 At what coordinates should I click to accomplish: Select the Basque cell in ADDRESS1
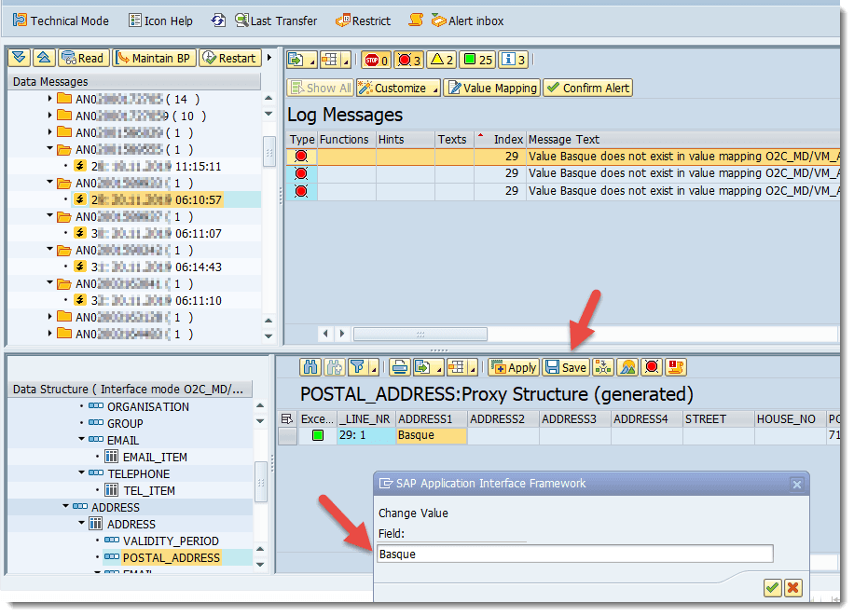(x=432, y=435)
